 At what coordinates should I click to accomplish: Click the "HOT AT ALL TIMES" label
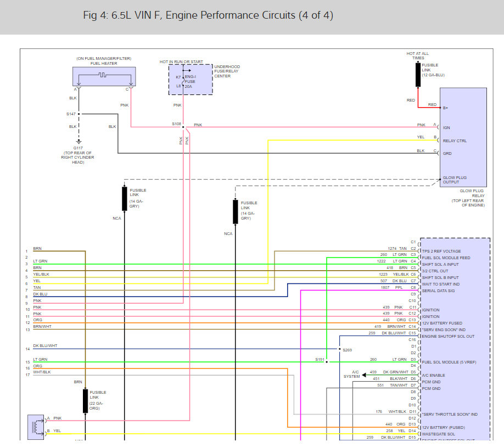[x=418, y=55]
